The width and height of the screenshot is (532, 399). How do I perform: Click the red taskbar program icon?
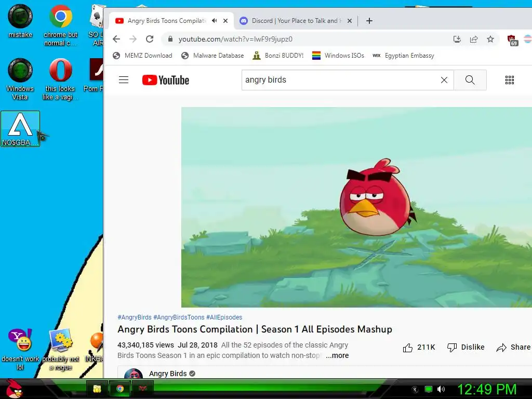[142, 389]
